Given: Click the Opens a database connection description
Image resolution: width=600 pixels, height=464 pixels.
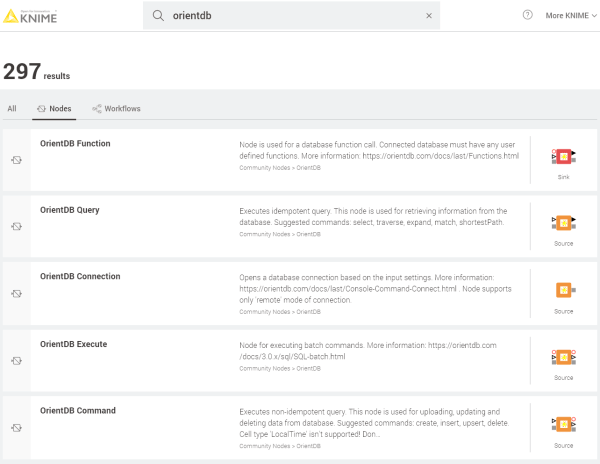Looking at the screenshot, I should [x=375, y=289].
